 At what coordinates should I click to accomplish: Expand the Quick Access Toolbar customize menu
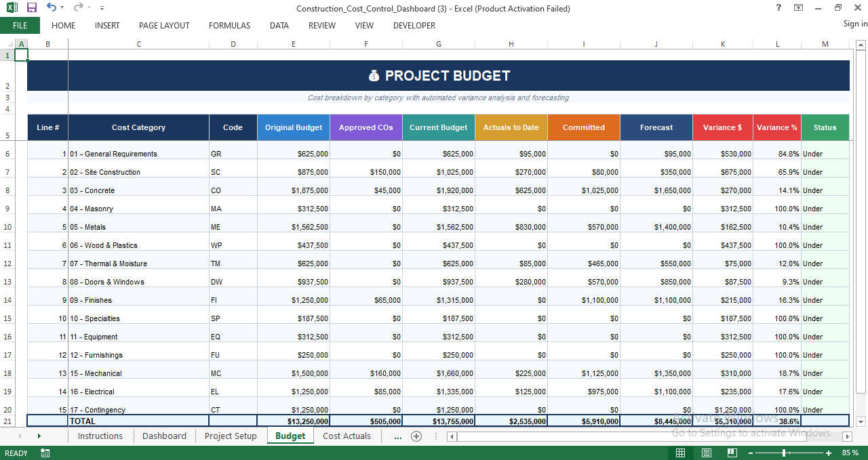[x=102, y=8]
